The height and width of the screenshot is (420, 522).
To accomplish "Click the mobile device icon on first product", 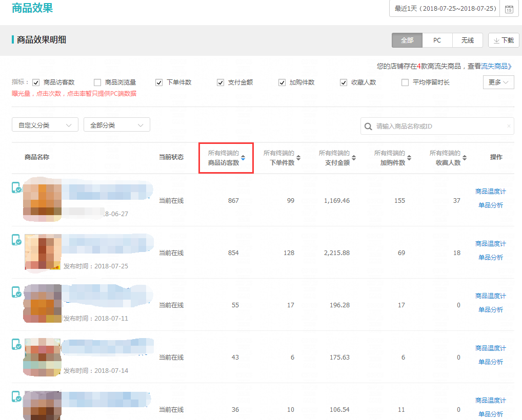I will pyautogui.click(x=16, y=188).
